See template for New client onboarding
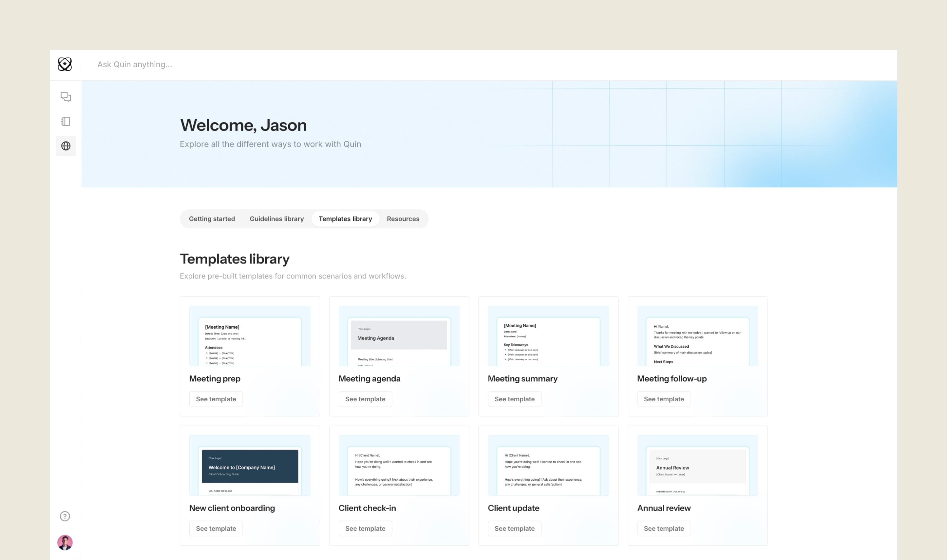The width and height of the screenshot is (947, 560). click(x=216, y=528)
